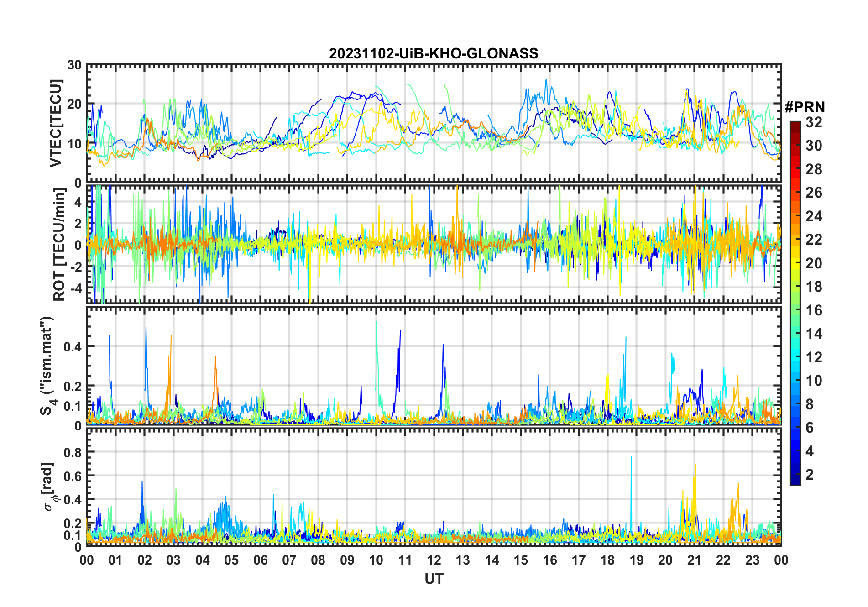868x607 pixels.
Task: Click the 30 tick on the VTEC axis
Action: point(74,65)
